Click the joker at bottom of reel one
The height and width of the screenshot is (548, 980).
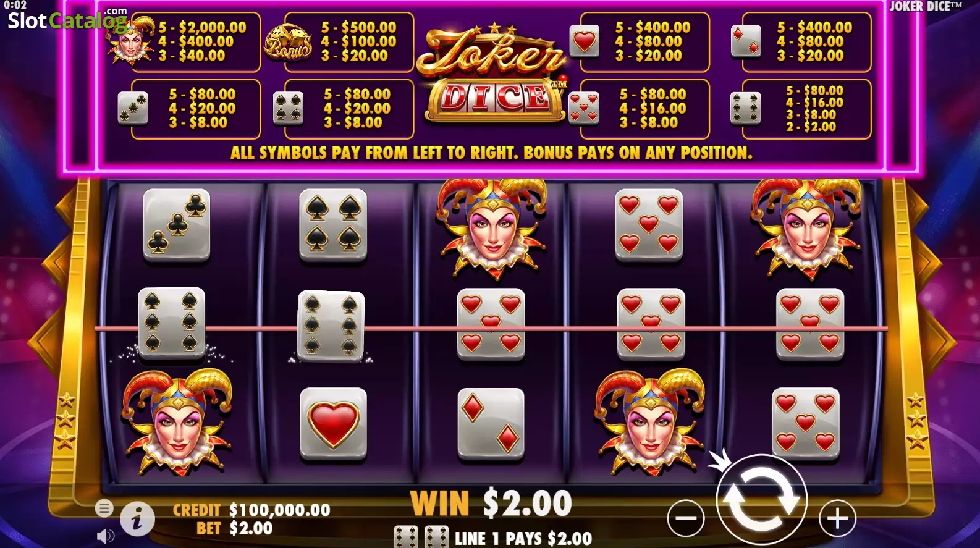pos(178,421)
